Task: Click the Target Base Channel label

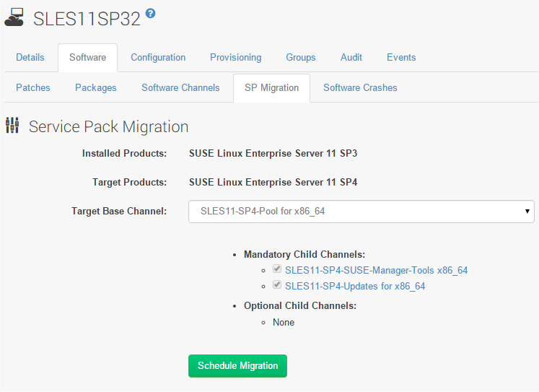Action: pos(119,211)
